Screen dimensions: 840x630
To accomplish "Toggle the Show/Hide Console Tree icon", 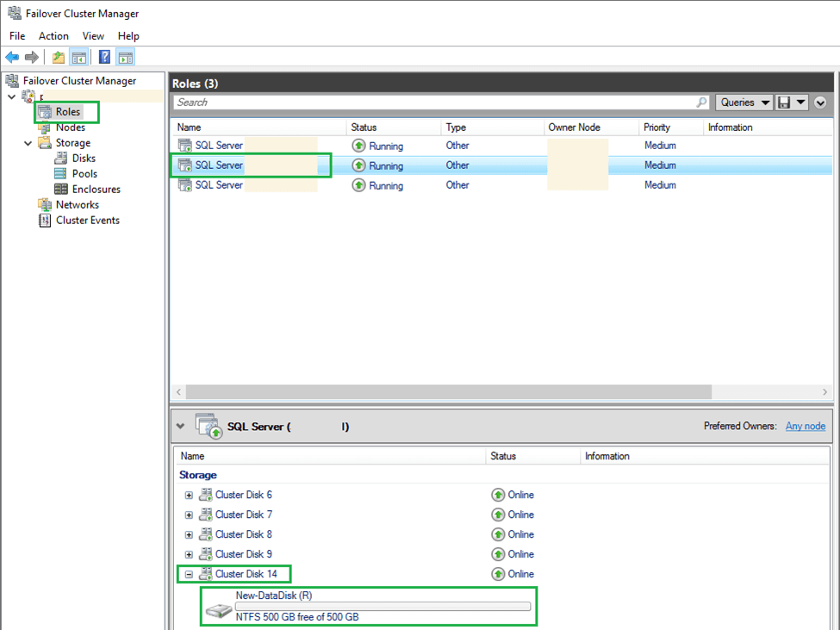I will pyautogui.click(x=78, y=58).
